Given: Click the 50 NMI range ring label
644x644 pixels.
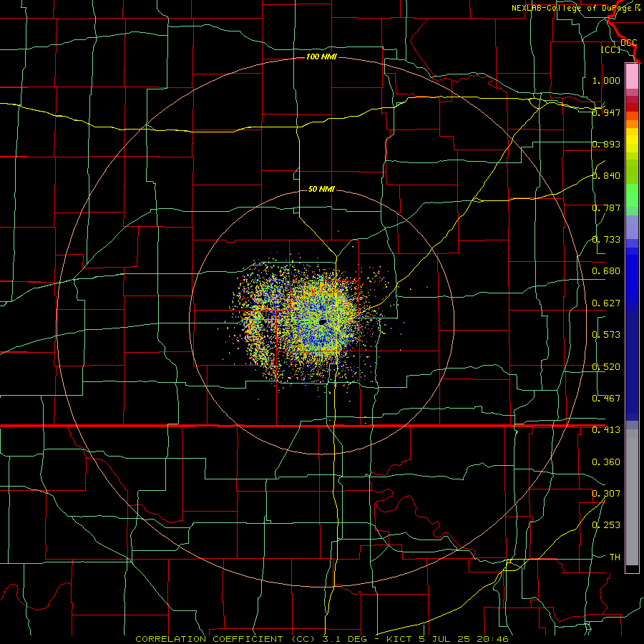Looking at the screenshot, I should click(321, 189).
